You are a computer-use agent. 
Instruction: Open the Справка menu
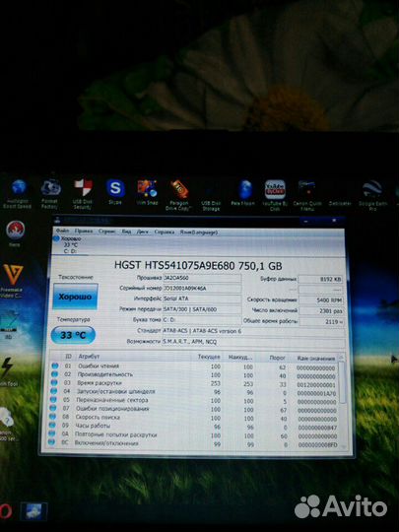pyautogui.click(x=165, y=233)
